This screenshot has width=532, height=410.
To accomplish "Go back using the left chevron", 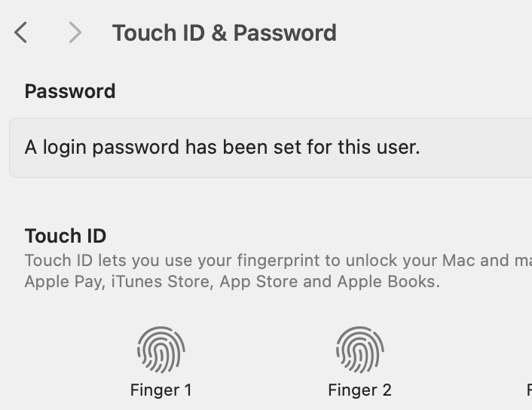I will (21, 32).
